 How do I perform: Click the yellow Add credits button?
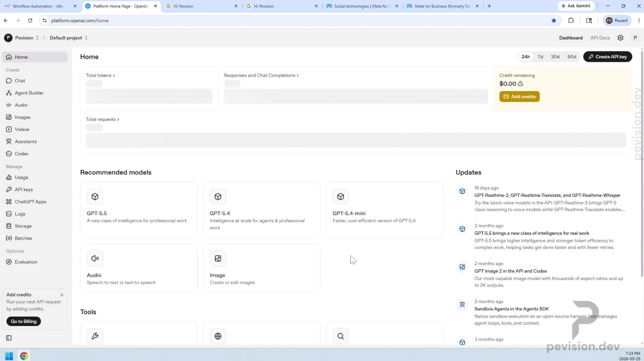(x=519, y=97)
